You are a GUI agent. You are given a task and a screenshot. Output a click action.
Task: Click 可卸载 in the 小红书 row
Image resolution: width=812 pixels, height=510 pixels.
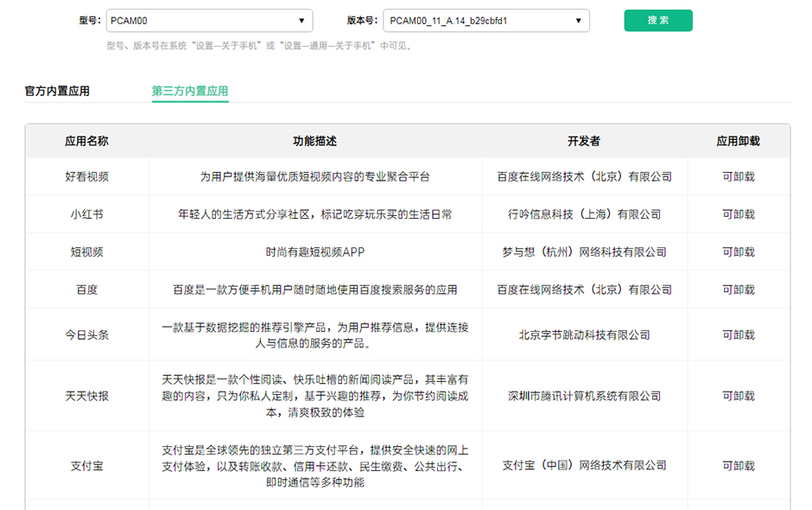tap(739, 214)
